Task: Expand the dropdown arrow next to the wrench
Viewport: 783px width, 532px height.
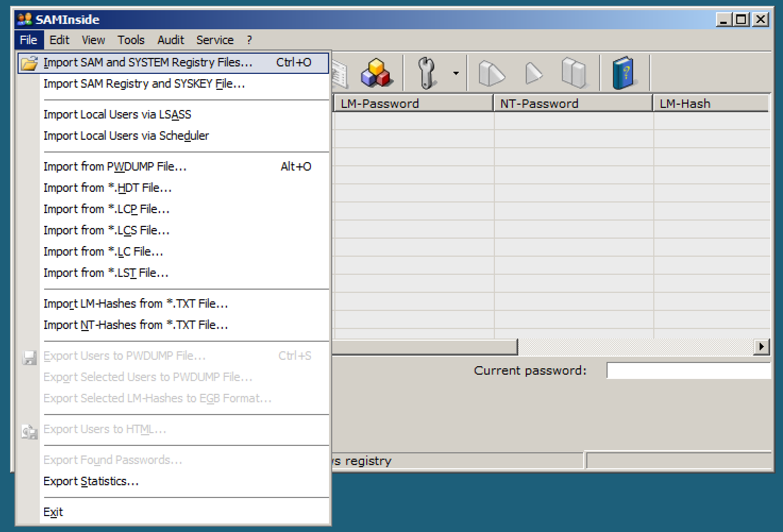Action: pos(456,73)
